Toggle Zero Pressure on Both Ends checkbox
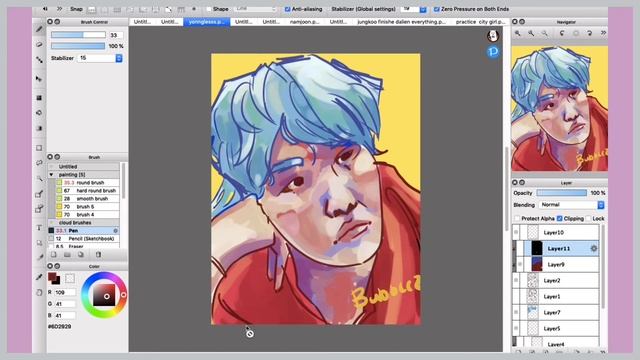Viewport: 640px width, 360px height. tap(436, 9)
